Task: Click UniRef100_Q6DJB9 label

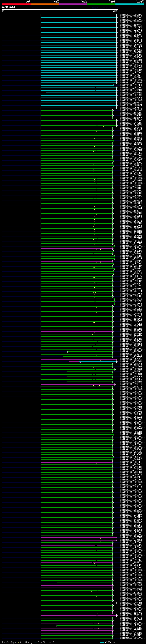Action: (x=131, y=414)
